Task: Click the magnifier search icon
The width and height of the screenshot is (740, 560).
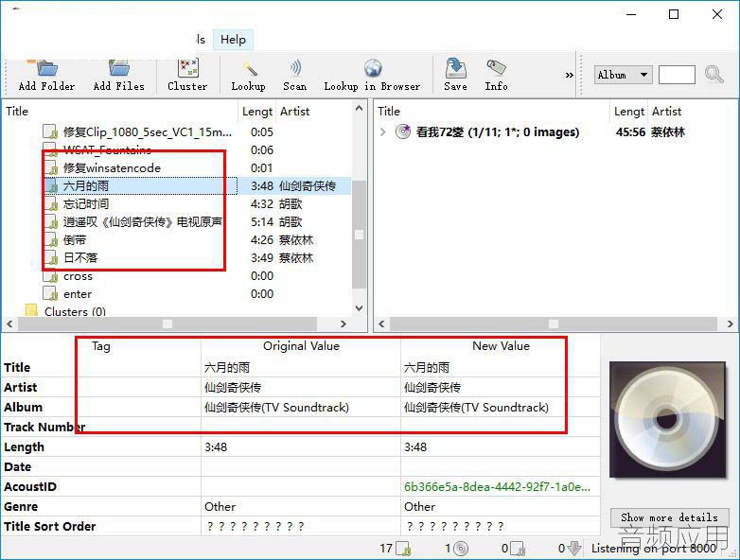Action: coord(714,75)
